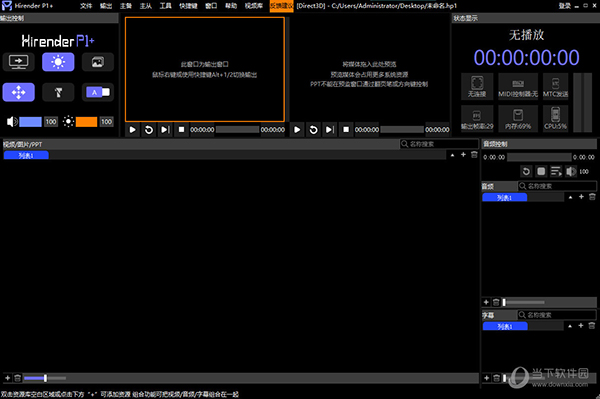Open the 主备 menu
600x399 pixels.
tap(126, 6)
